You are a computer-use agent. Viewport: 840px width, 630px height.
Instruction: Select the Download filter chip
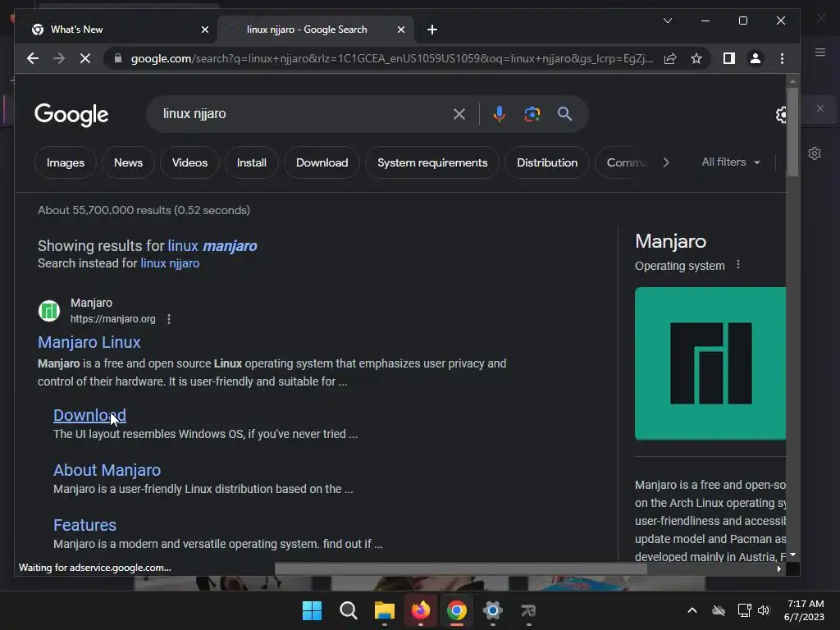pos(322,162)
